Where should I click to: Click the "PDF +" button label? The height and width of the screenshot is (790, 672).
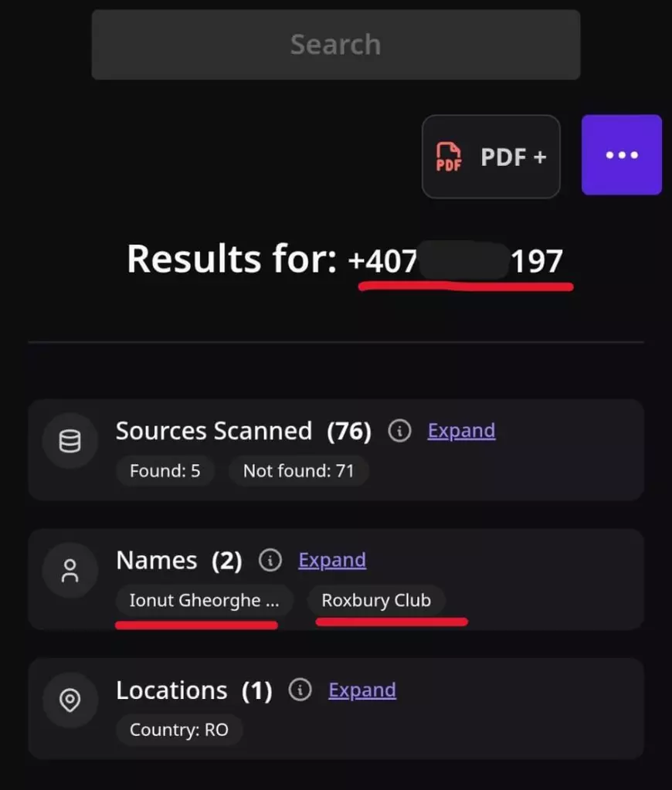coord(513,157)
